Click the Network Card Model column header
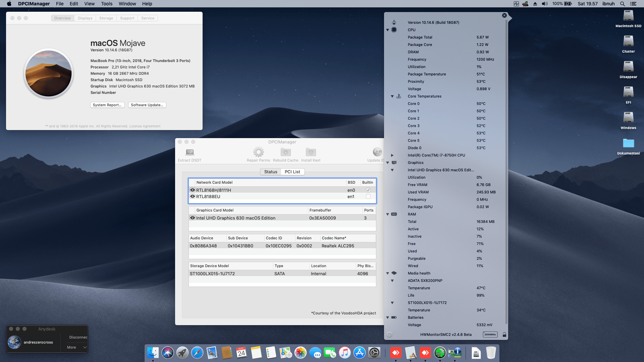This screenshot has height=362, width=644. (270, 182)
